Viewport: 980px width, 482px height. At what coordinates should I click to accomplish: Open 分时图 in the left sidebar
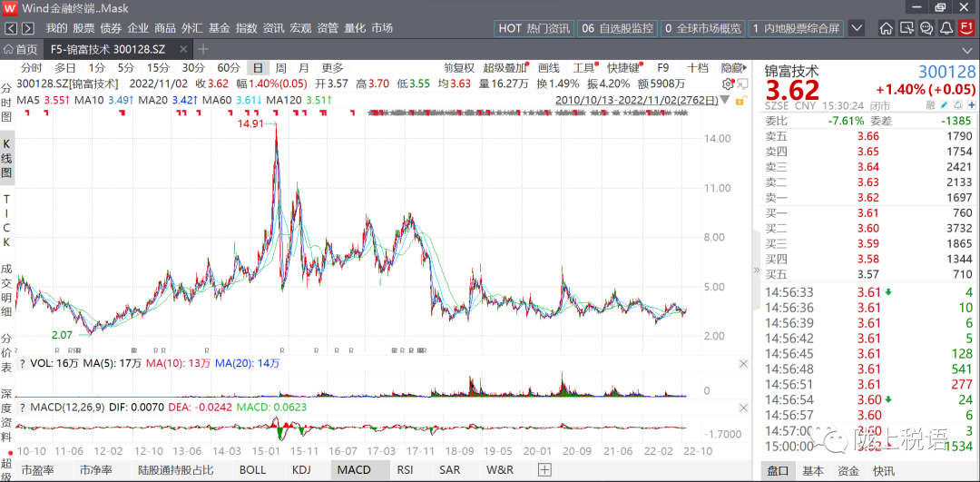[x=7, y=103]
